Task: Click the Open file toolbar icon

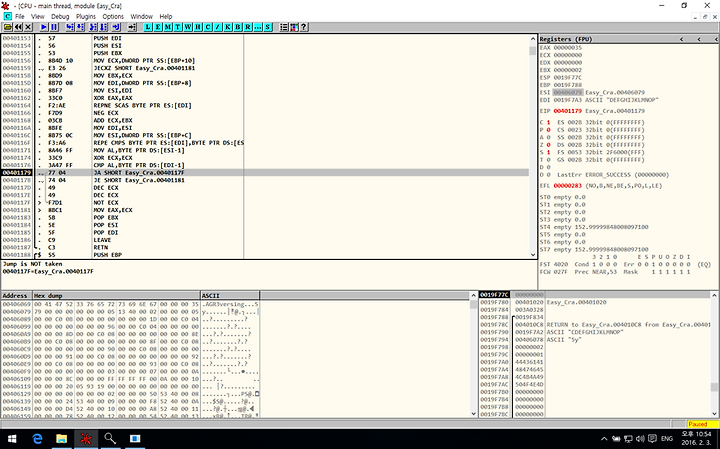Action: [x=8, y=27]
